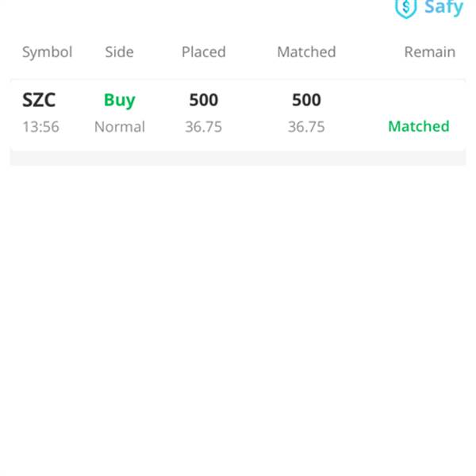The width and height of the screenshot is (476, 476).
Task: Click the placed quantity 500
Action: (204, 100)
